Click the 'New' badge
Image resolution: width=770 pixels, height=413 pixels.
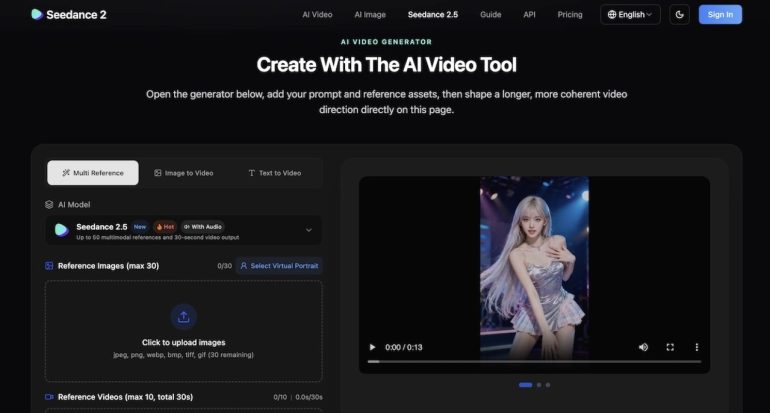point(140,227)
